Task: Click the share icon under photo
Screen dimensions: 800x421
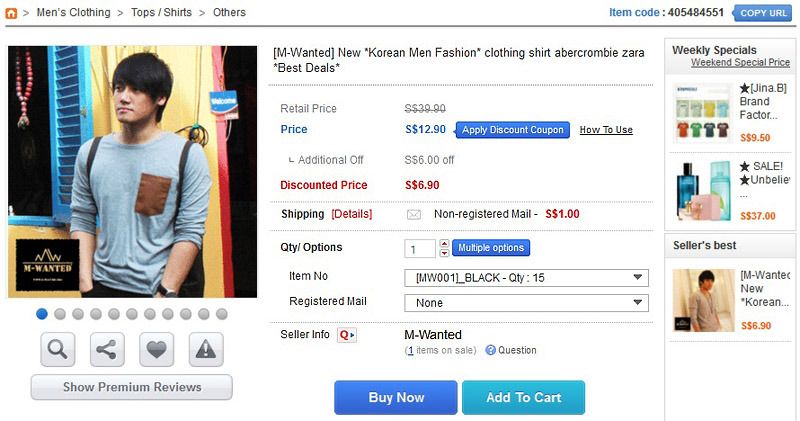Action: (x=107, y=349)
